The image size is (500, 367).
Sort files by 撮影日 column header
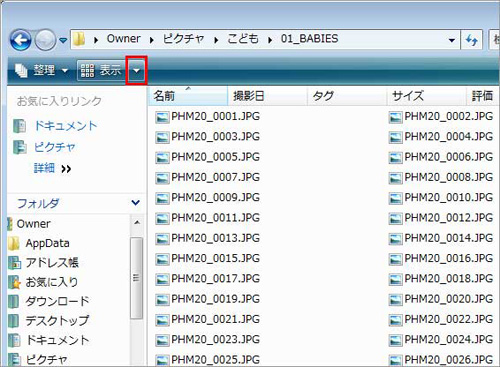coord(267,96)
